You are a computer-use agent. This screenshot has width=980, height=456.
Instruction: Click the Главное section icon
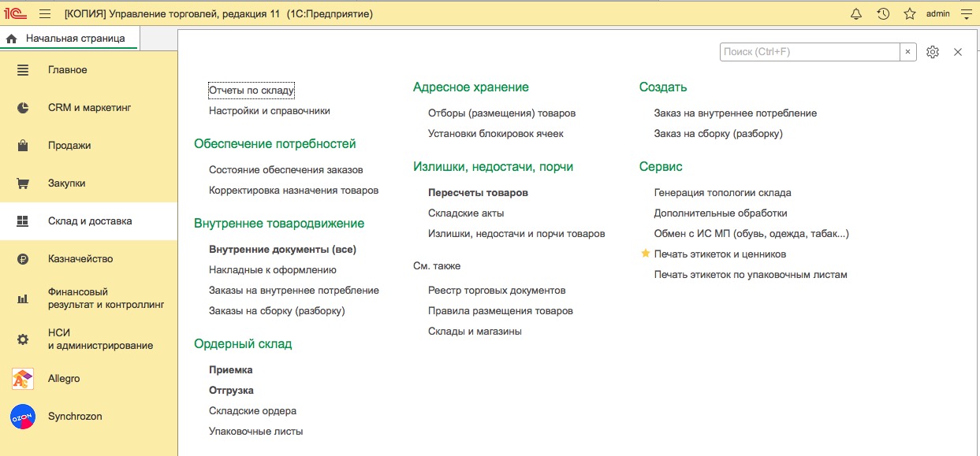tap(23, 70)
